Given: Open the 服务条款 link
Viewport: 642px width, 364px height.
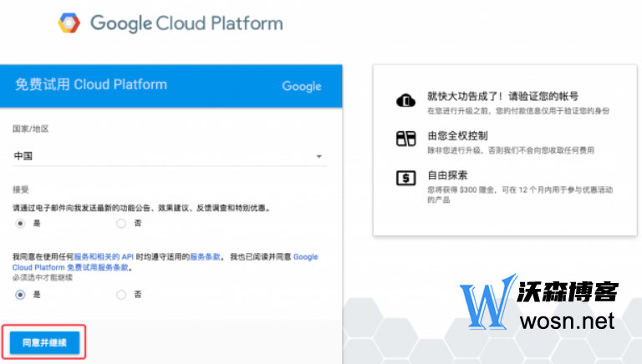Looking at the screenshot, I should point(205,257).
